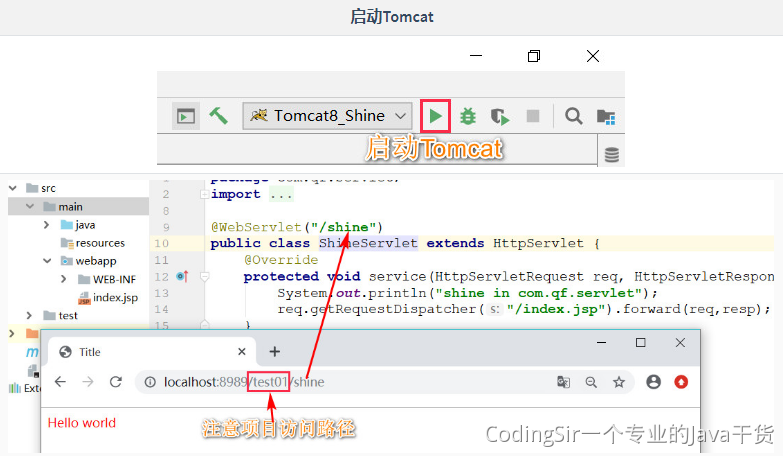783x456 pixels.
Task: Collapse the main folder chevron
Action: click(x=30, y=206)
